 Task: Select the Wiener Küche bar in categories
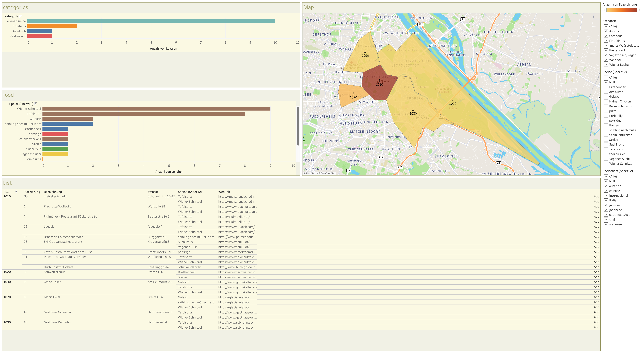(x=151, y=21)
